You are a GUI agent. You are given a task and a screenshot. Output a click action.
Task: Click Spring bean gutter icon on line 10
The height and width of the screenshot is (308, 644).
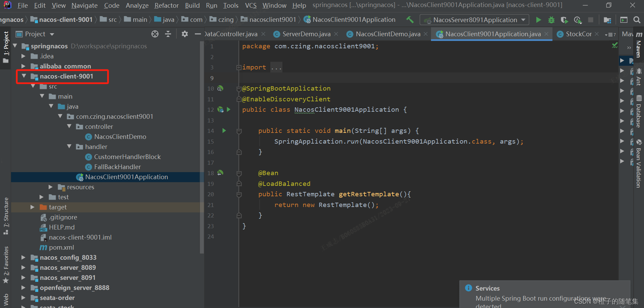click(220, 88)
